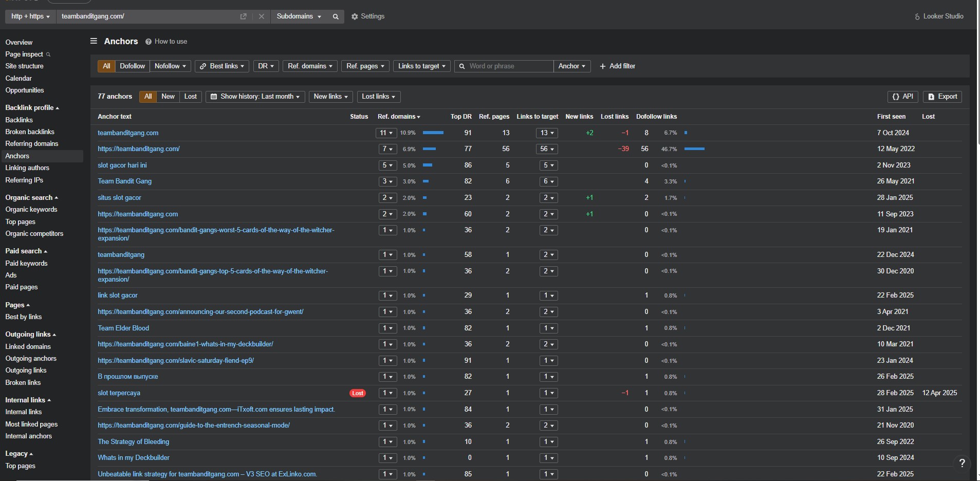Viewport: 980px width, 481px height.
Task: Switch anchors view to Lost
Action: [190, 97]
